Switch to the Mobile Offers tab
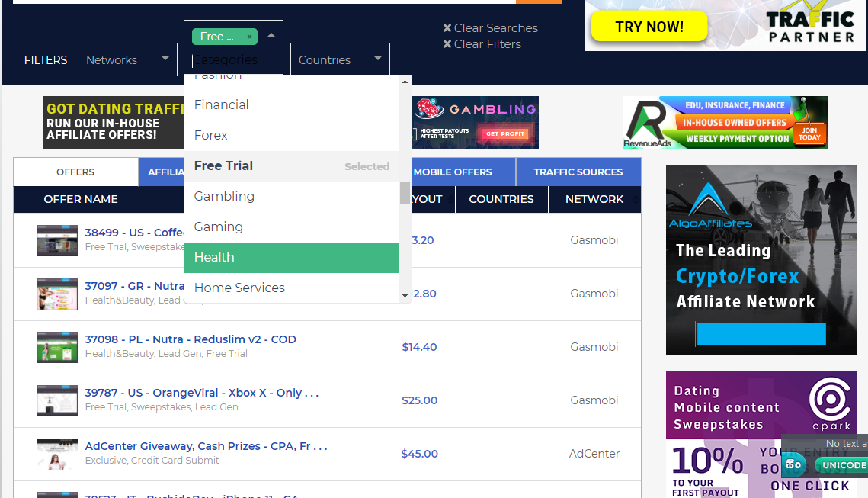868x498 pixels. (452, 172)
